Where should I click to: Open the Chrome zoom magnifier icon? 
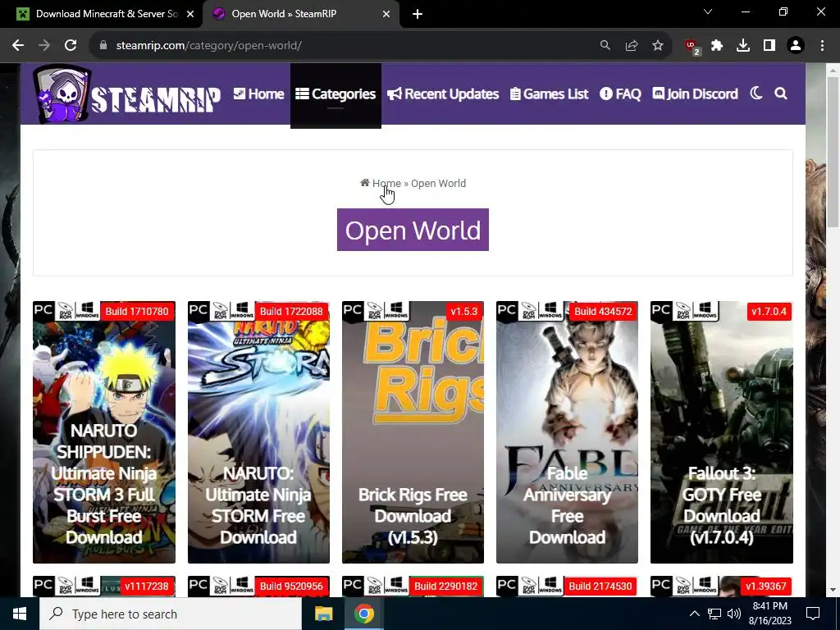pyautogui.click(x=605, y=46)
